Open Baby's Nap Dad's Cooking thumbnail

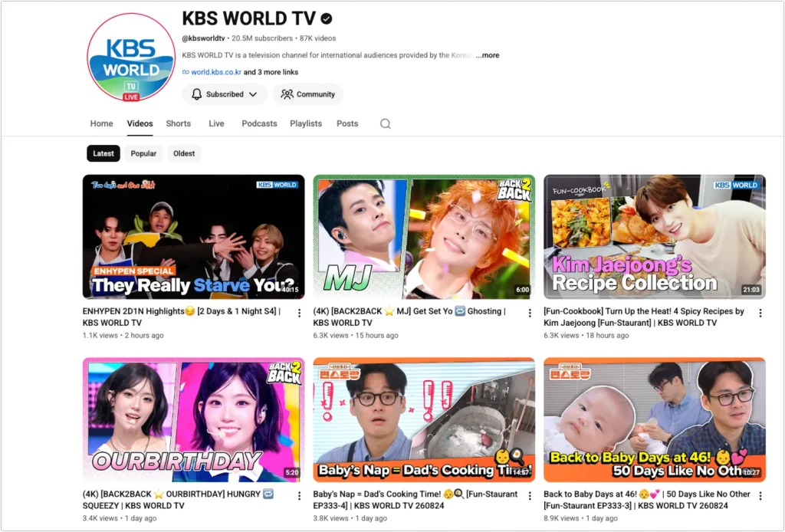point(424,419)
